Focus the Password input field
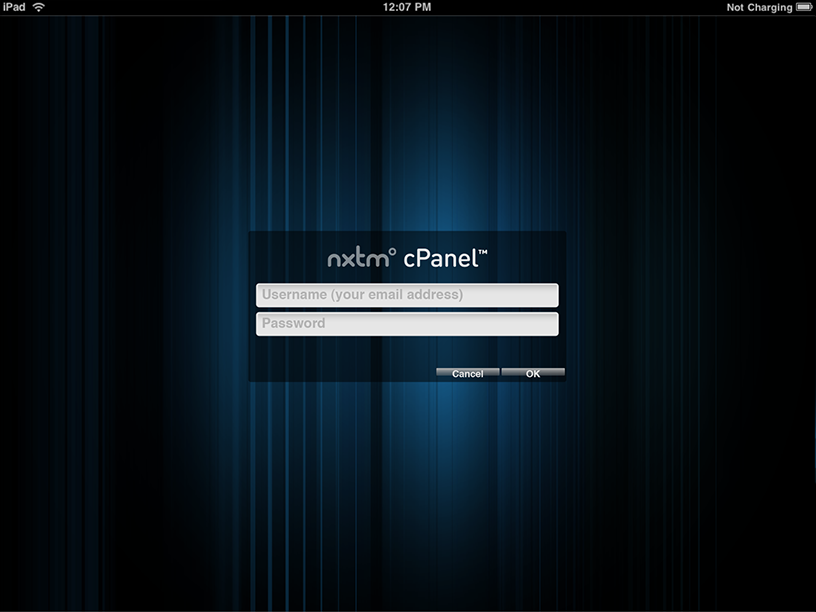Viewport: 816px width, 612px height. pyautogui.click(x=407, y=324)
